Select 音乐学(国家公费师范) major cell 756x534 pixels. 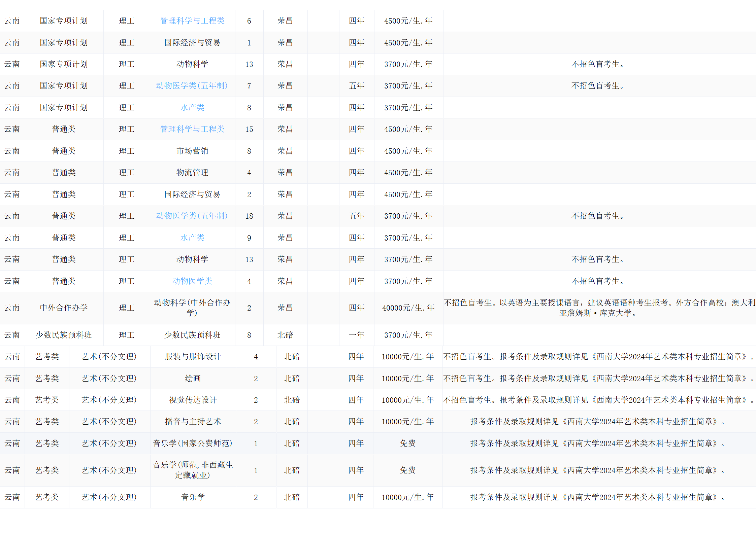[x=193, y=443]
